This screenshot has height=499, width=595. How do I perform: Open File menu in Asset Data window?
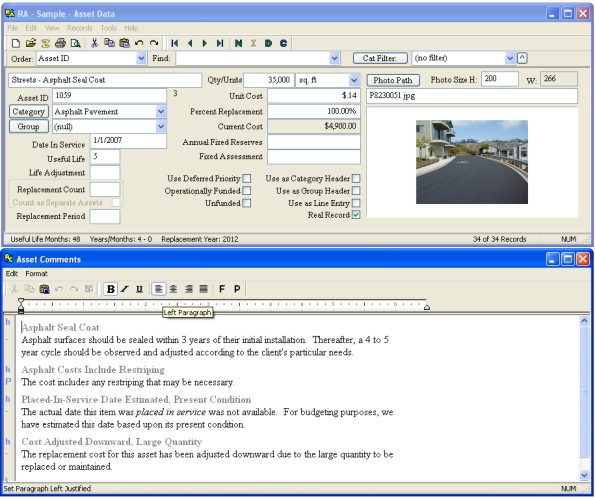tap(13, 28)
